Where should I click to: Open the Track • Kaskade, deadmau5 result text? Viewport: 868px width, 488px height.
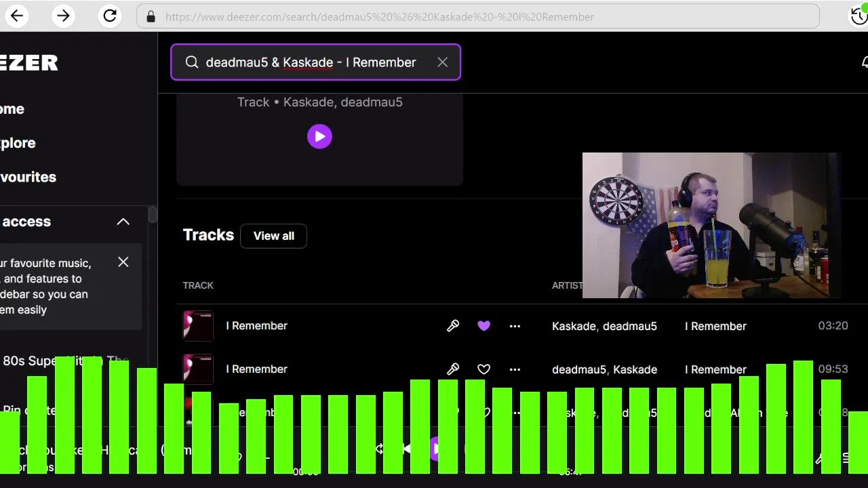click(319, 102)
